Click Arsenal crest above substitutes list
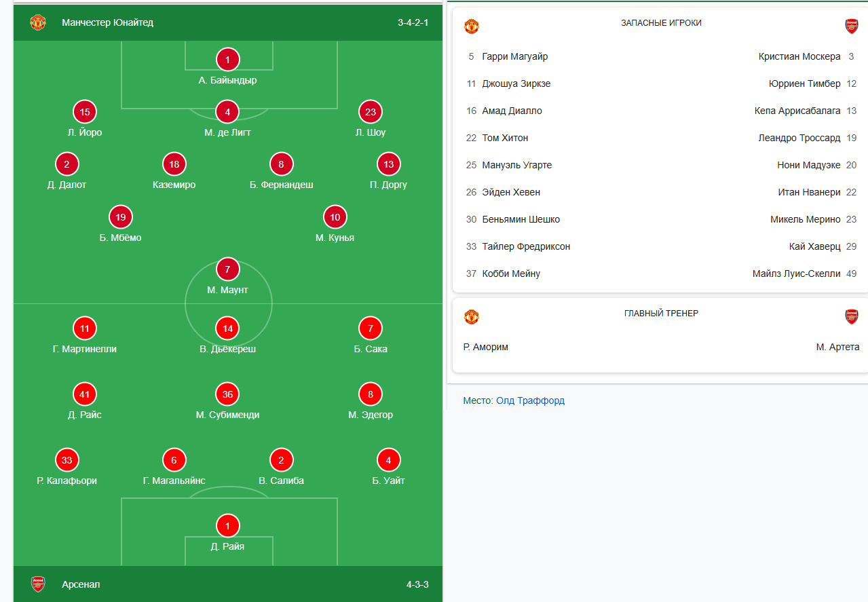 (x=851, y=26)
